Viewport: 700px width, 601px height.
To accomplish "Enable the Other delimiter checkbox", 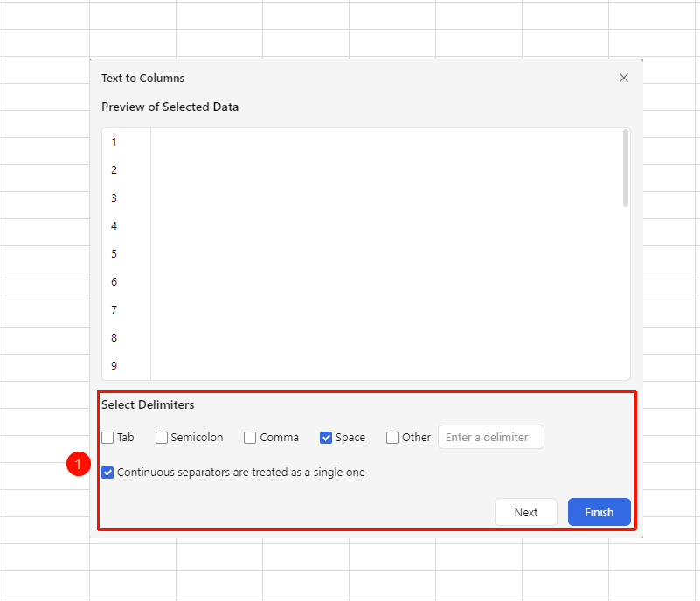I will 392,438.
